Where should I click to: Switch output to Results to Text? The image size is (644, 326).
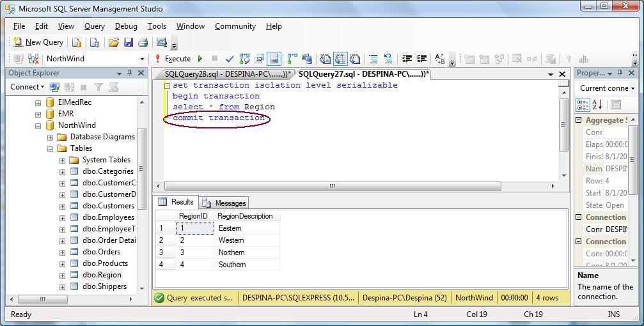[x=326, y=59]
